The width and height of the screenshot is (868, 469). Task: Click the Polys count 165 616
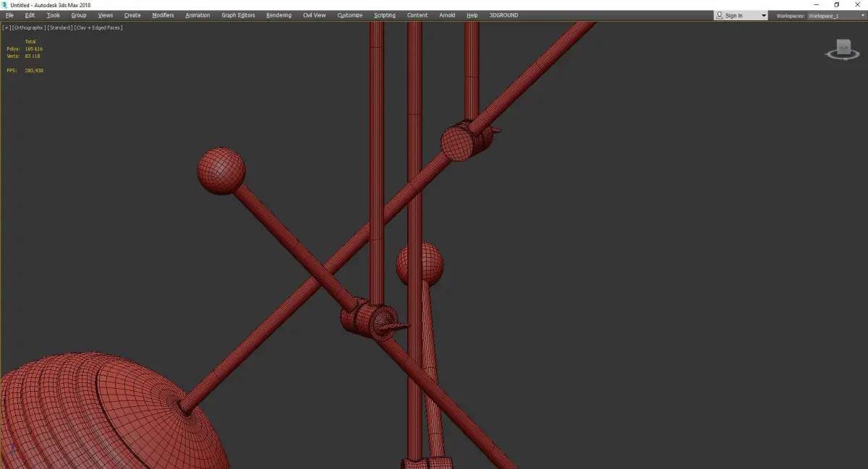pyautogui.click(x=33, y=49)
